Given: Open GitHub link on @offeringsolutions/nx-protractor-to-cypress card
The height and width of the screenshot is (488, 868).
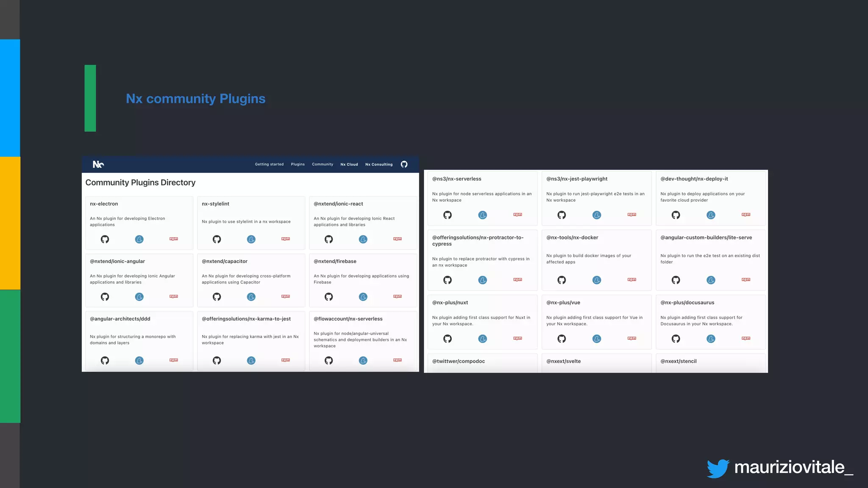Looking at the screenshot, I should (448, 280).
